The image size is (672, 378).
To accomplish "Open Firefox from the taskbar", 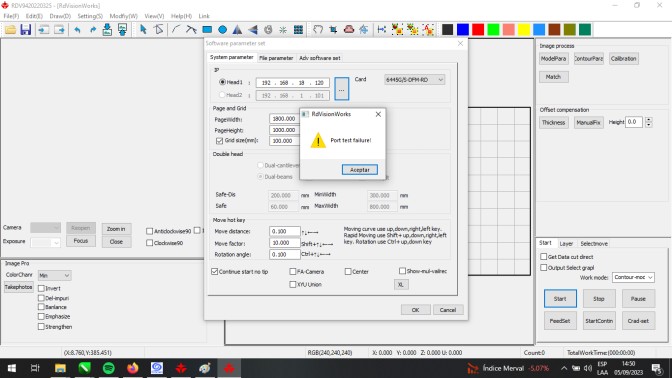I will pyautogui.click(x=133, y=368).
